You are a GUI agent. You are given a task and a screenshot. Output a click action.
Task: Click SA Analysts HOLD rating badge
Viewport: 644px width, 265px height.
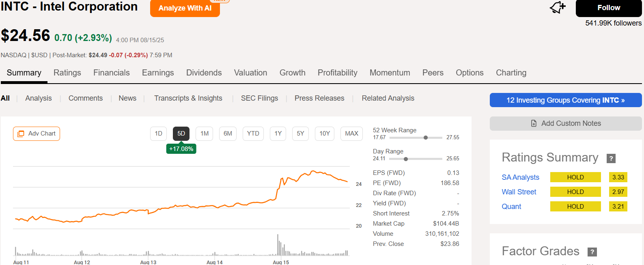click(x=575, y=177)
